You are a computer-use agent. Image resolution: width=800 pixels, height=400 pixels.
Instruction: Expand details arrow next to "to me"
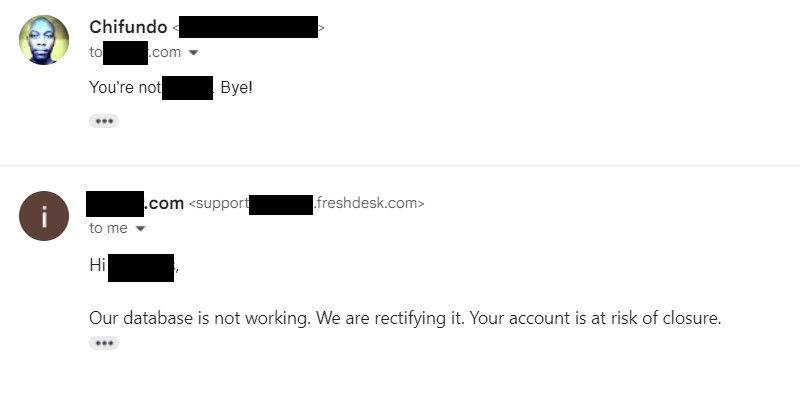coord(141,229)
